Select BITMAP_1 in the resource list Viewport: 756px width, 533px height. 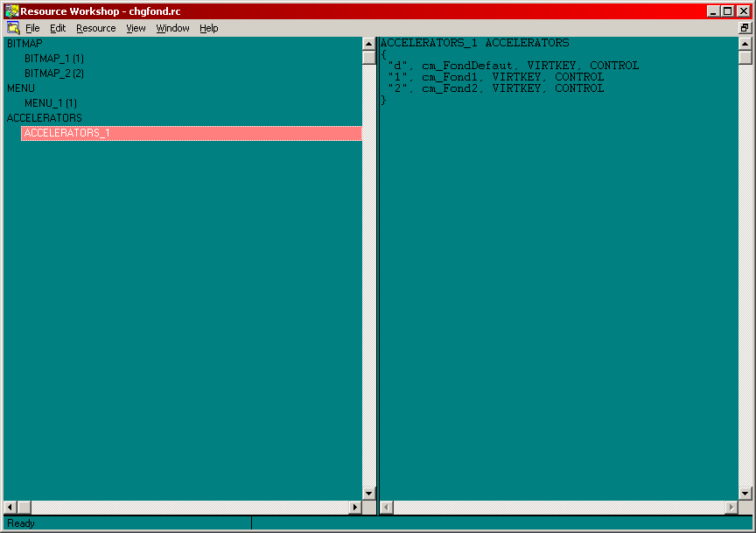[x=53, y=59]
